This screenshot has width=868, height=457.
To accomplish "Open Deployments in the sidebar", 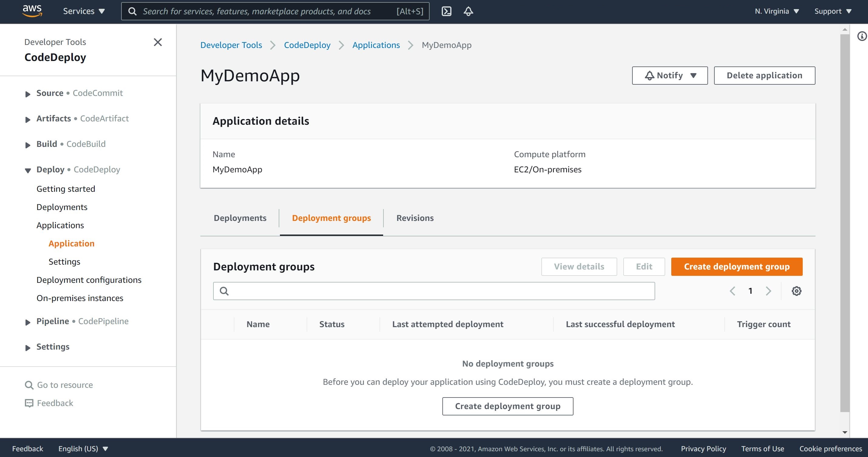I will 62,207.
